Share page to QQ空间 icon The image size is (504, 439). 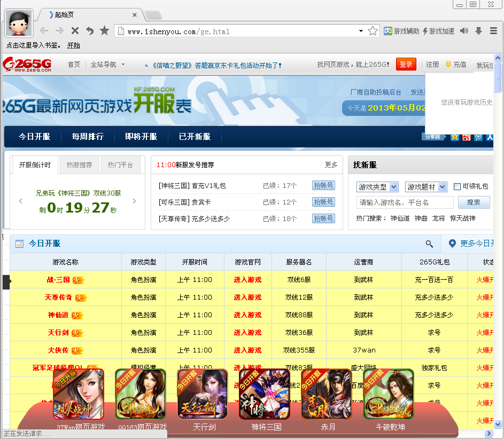click(455, 138)
